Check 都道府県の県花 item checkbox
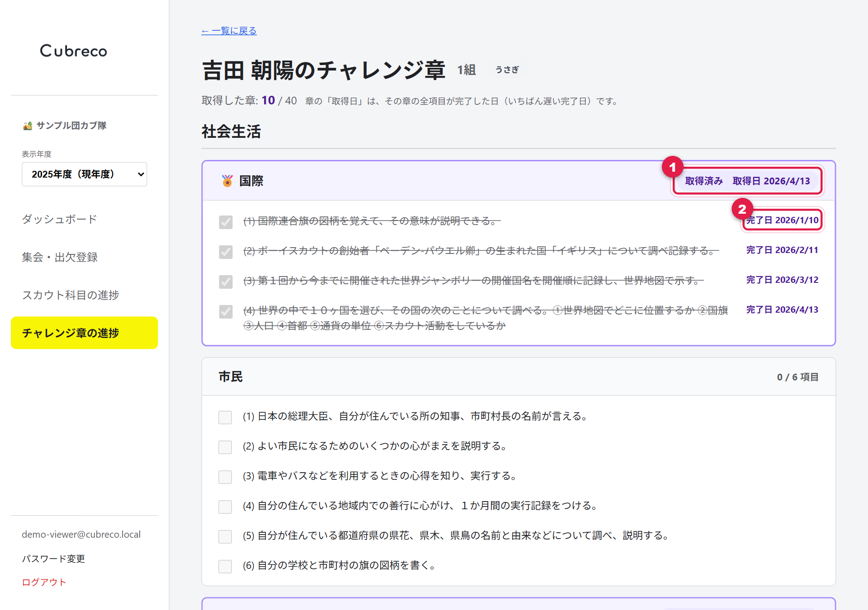This screenshot has height=610, width=868. (x=225, y=536)
